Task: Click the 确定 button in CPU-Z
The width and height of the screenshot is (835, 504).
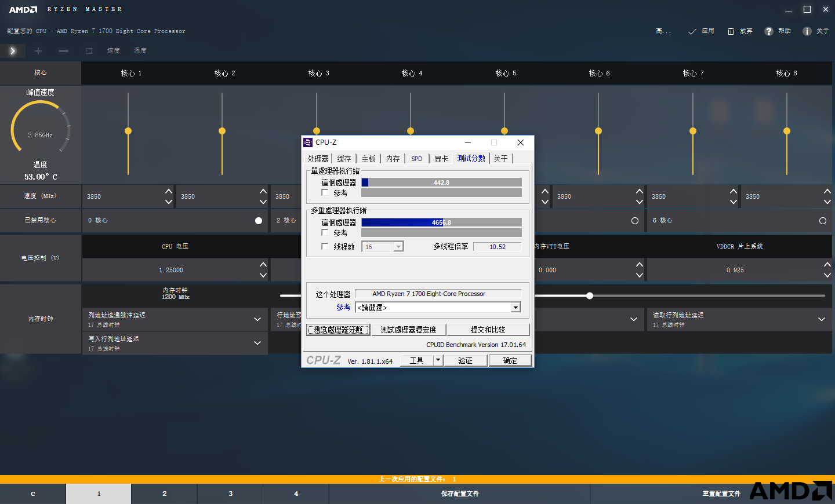Action: pyautogui.click(x=510, y=360)
